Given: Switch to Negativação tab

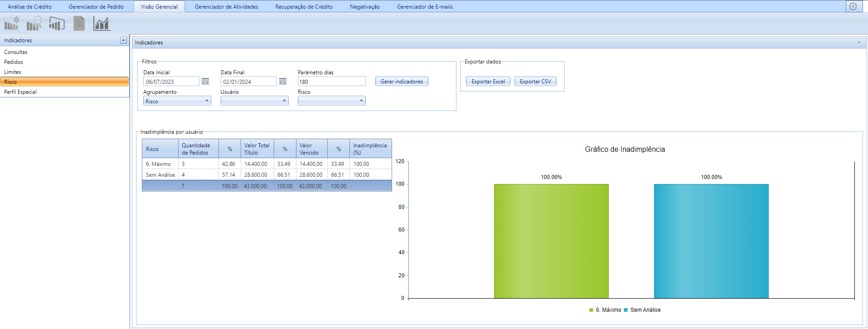Looking at the screenshot, I should click(365, 7).
